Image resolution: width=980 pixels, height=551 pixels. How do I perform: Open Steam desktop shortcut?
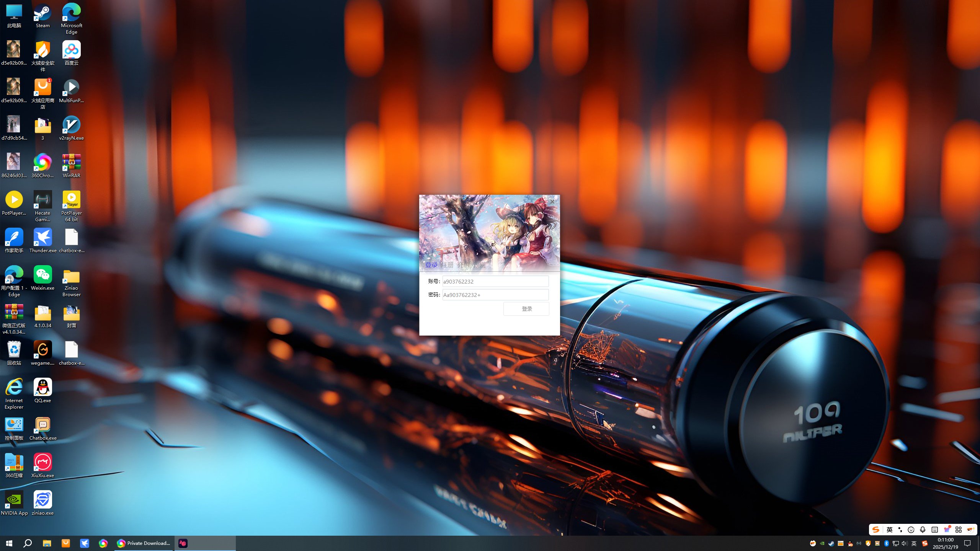[42, 16]
